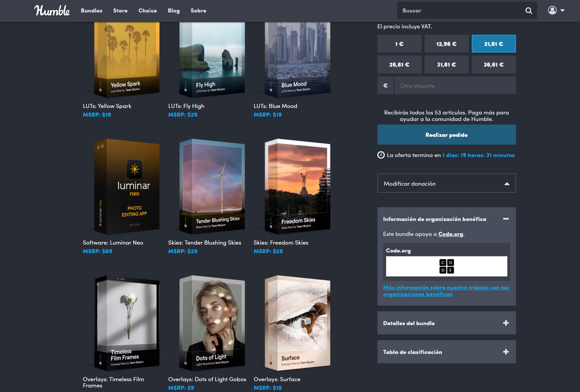Click the Otro importe amount field
The height and width of the screenshot is (392, 580).
tap(455, 86)
